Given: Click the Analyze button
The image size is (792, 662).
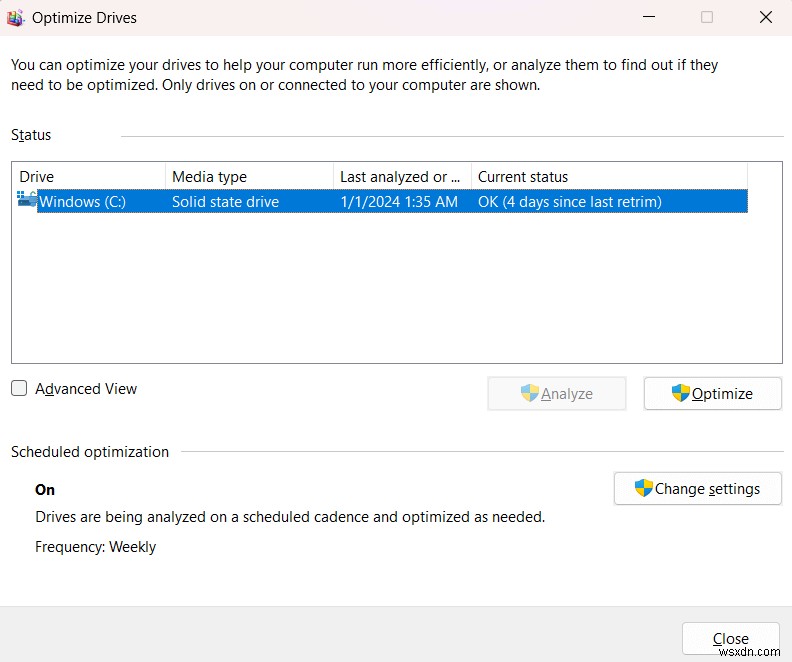Looking at the screenshot, I should [557, 393].
